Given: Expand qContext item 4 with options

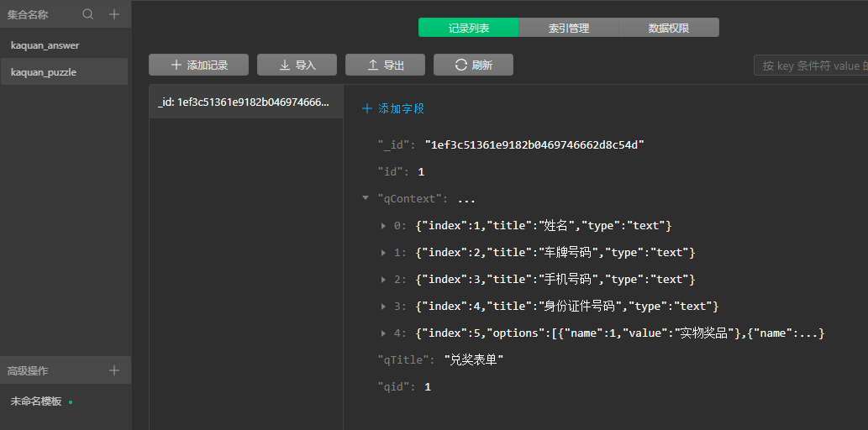Looking at the screenshot, I should point(384,333).
